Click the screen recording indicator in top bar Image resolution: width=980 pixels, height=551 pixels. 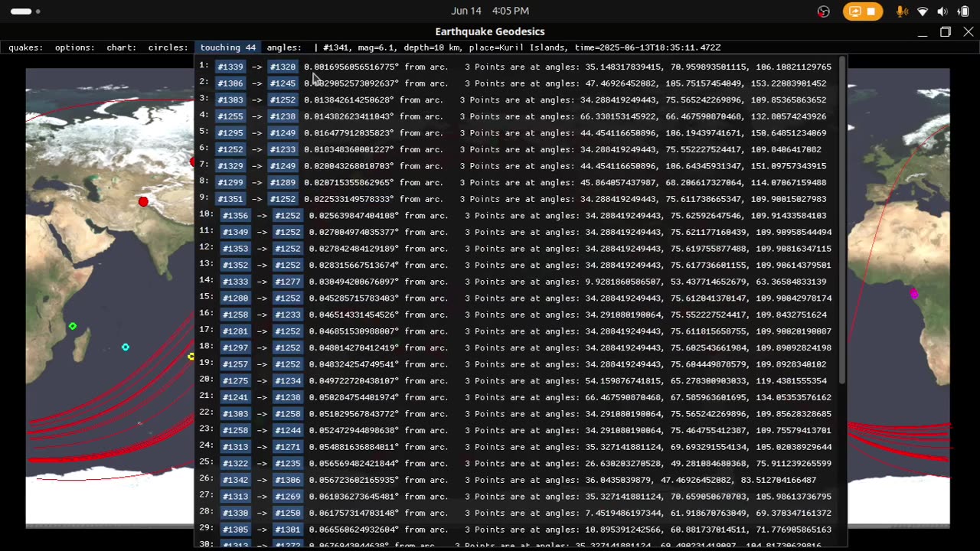pos(863,11)
